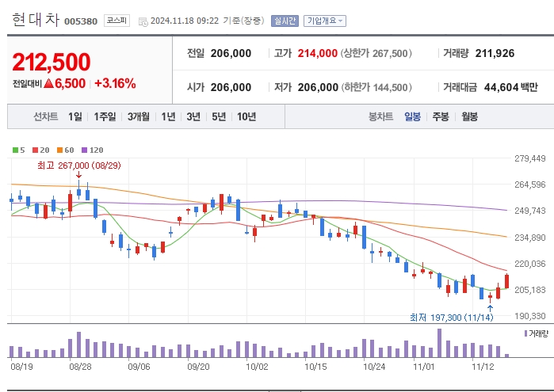Click the orange 60-day moving average swatch
This screenshot has height=392, width=554.
click(59, 150)
